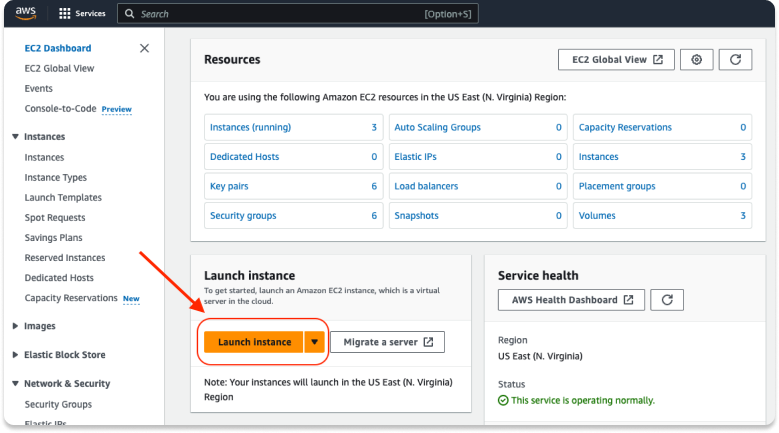Close the EC2 sidebar panel
Screen dimensions: 779x433
click(144, 48)
